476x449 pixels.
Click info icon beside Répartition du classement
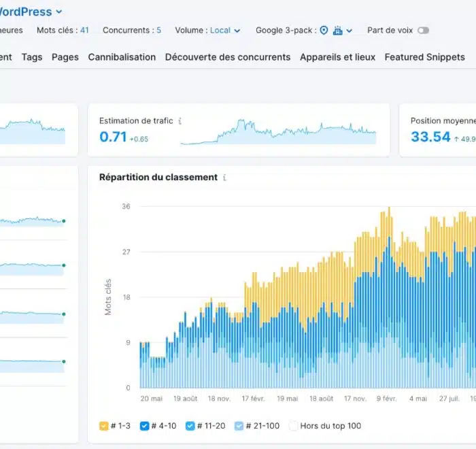coord(224,178)
